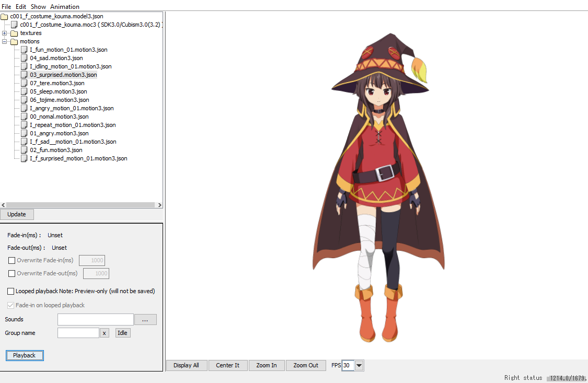
Task: Select 06_tojime.motion3.json entry
Action: [60, 100]
